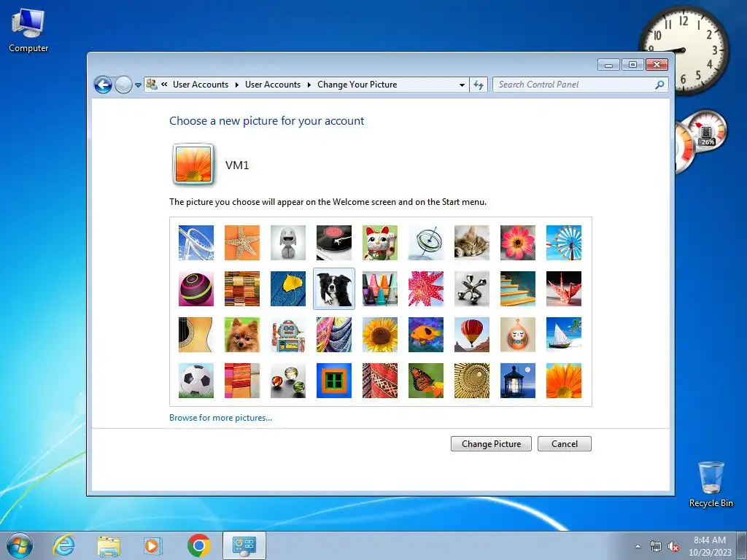The height and width of the screenshot is (560, 747).
Task: Select the vinyl record picture
Action: pos(334,243)
